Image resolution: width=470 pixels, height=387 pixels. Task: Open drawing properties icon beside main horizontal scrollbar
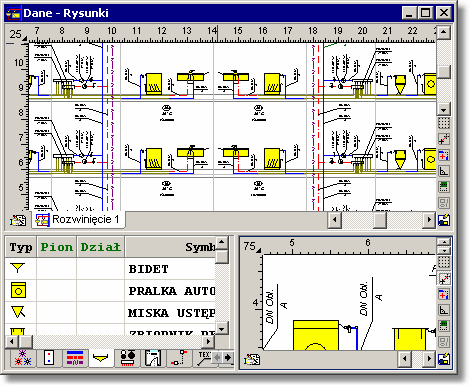tap(444, 220)
